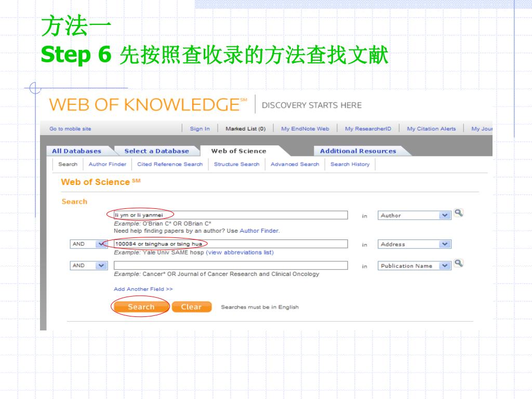The height and width of the screenshot is (399, 532).
Task: Click the 'Web of Science' orange heading
Action: (100, 182)
